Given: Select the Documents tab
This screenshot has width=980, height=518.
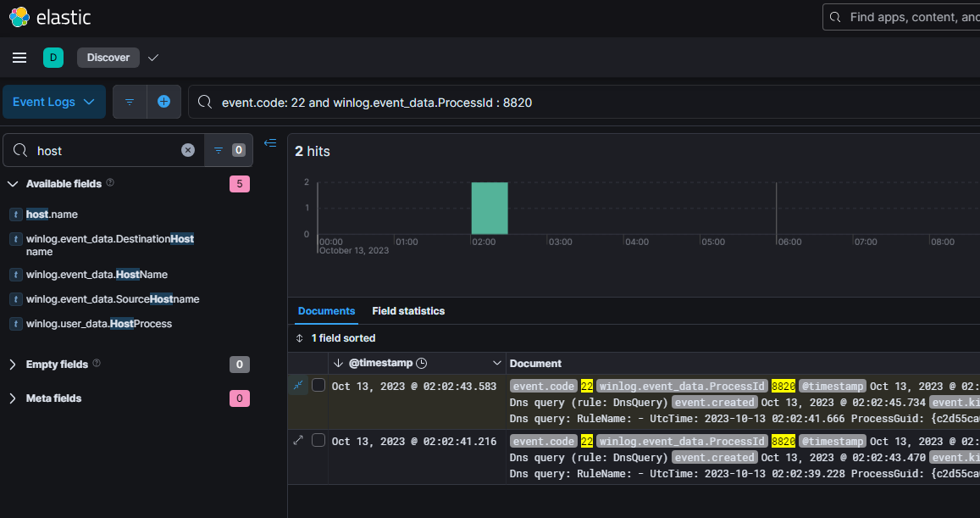Looking at the screenshot, I should point(326,311).
